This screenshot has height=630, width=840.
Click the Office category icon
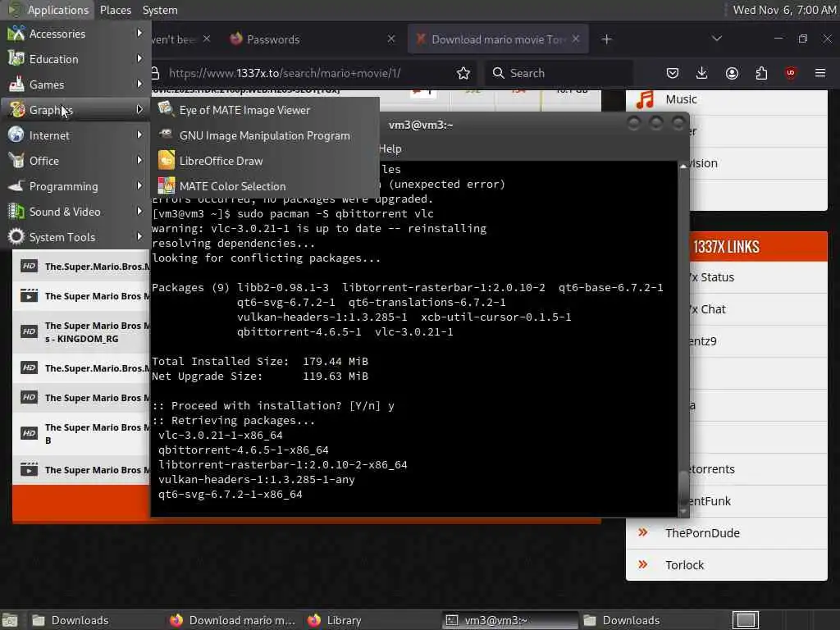(16, 160)
